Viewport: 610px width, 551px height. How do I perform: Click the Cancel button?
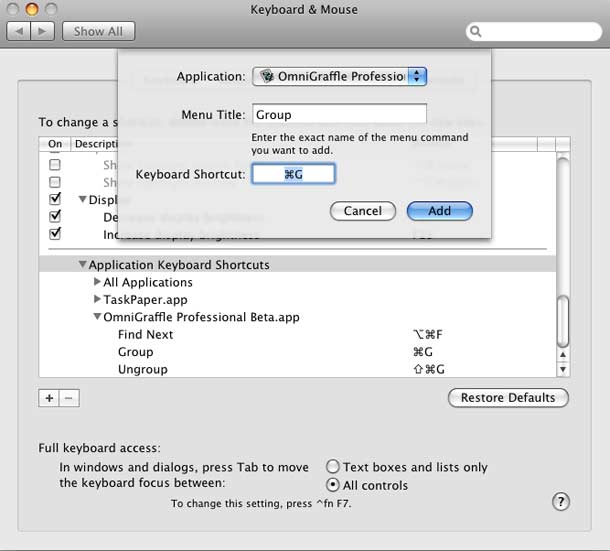coord(363,211)
